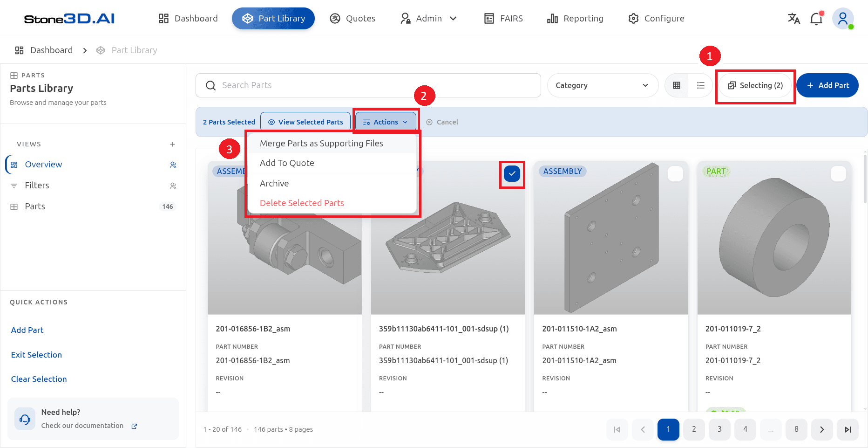The width and height of the screenshot is (868, 448).
Task: Go to next page arrow
Action: 822,429
